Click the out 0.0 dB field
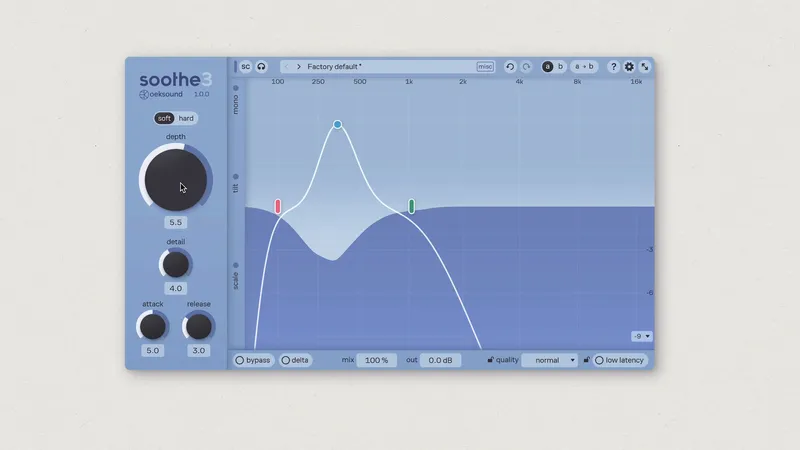The image size is (800, 450). coord(440,360)
